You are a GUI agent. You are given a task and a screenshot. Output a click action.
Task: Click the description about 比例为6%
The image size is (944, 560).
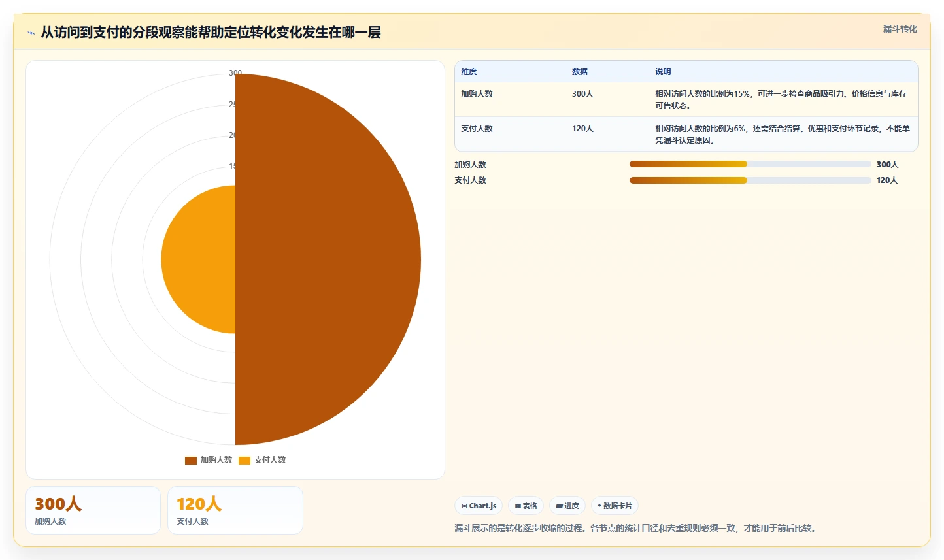[x=783, y=134]
